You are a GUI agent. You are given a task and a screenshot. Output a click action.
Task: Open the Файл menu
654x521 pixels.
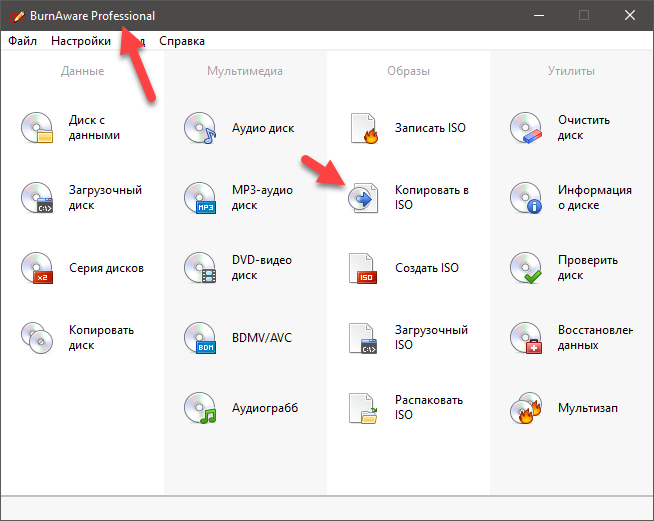[23, 41]
